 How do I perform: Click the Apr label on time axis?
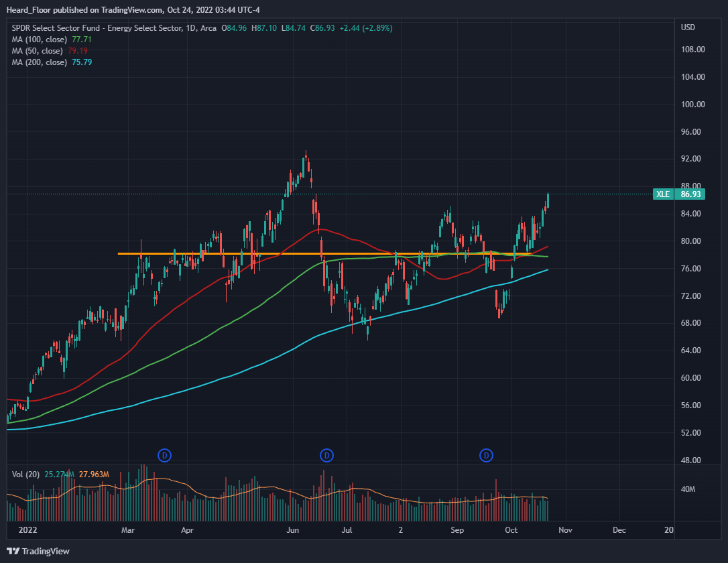click(x=187, y=530)
